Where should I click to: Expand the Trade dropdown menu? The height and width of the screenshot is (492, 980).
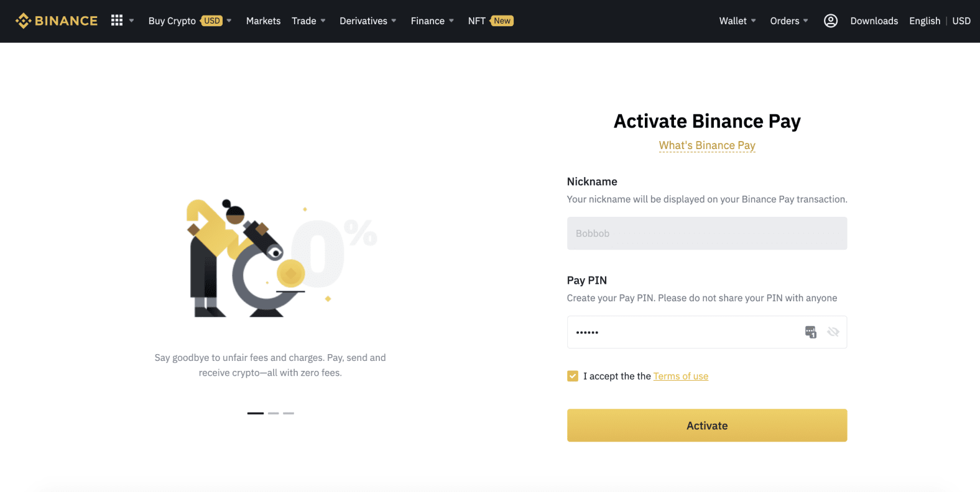[308, 20]
